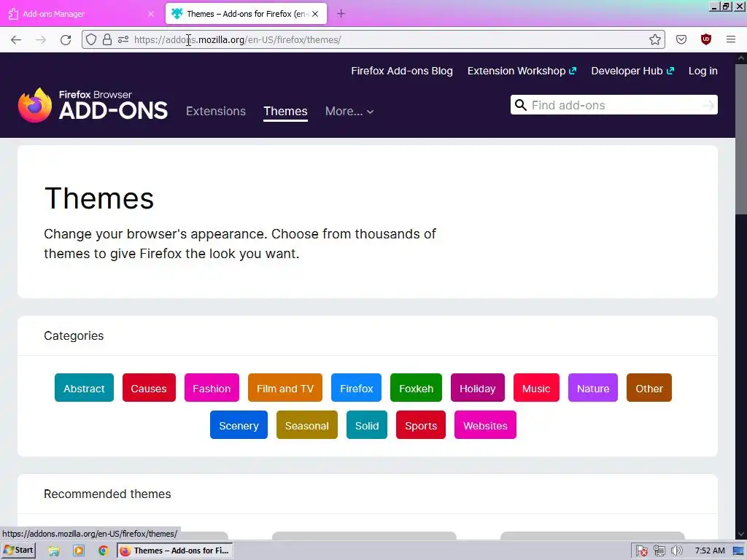Switch to the Add-ons Manager tab

click(x=82, y=14)
